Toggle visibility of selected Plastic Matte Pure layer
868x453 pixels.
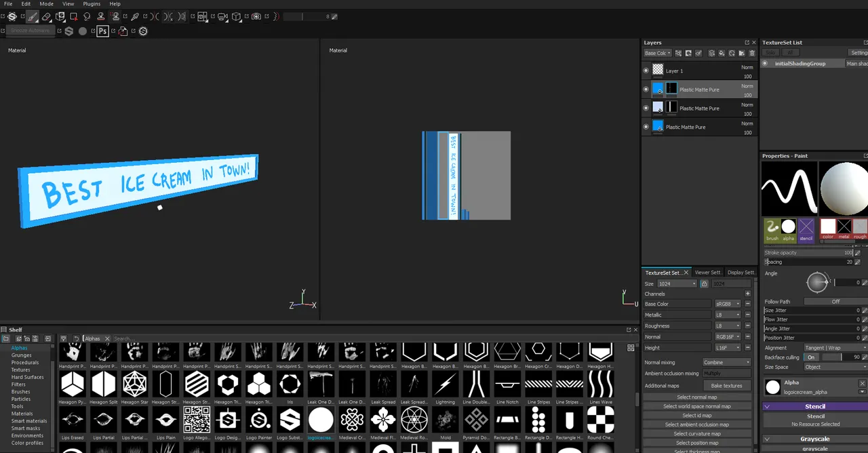(x=646, y=89)
